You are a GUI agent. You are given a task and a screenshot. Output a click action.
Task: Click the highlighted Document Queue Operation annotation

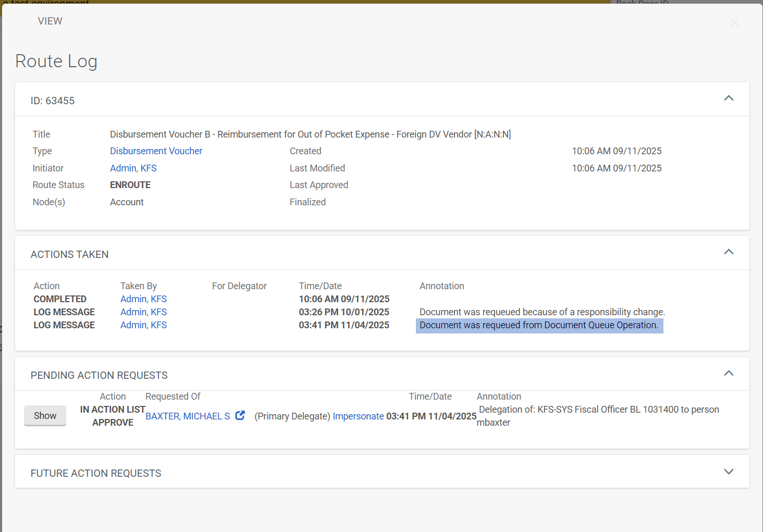pos(538,325)
